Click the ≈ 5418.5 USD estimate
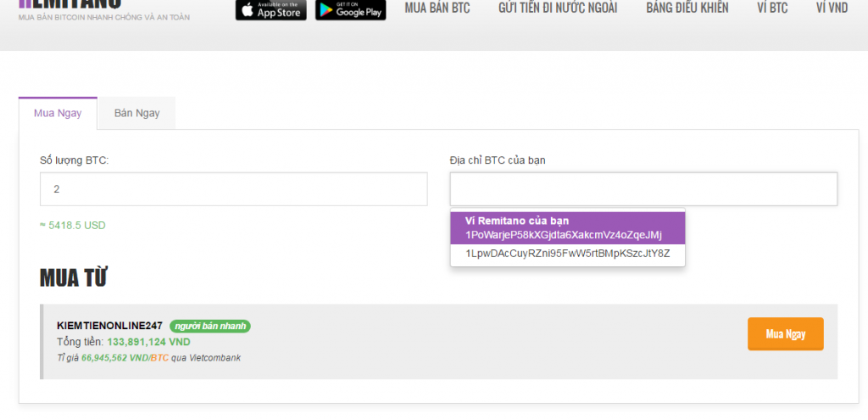868x420 pixels. pos(73,226)
